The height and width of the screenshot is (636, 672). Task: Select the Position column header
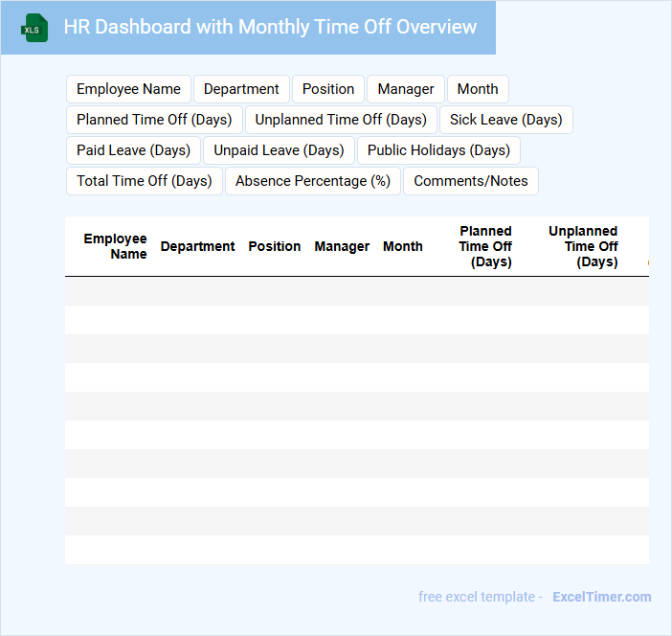[275, 246]
